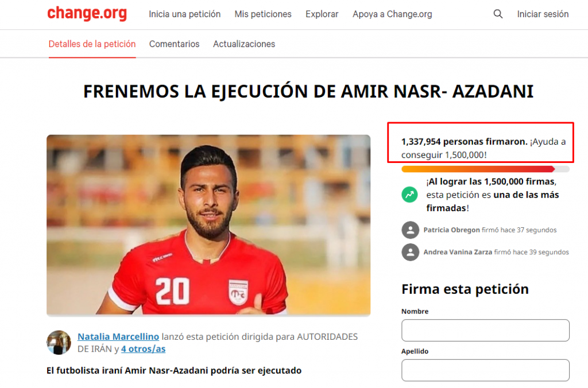
Task: Open Natalia Marcellino's profile link
Action: [x=118, y=337]
